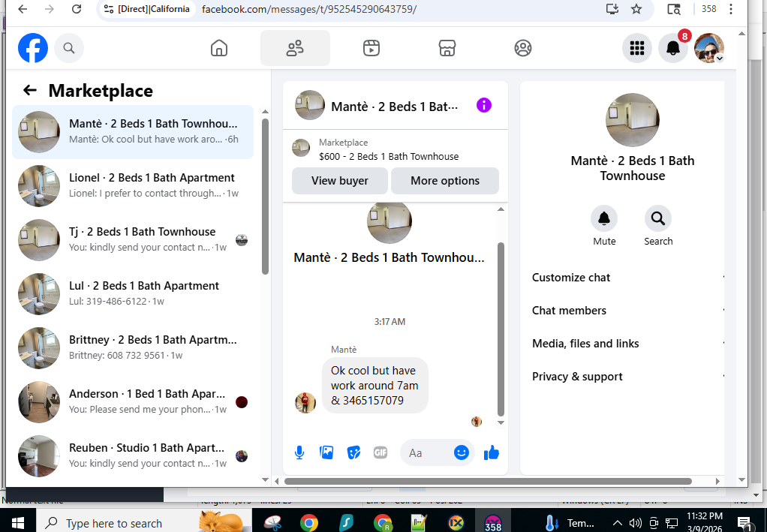Image resolution: width=767 pixels, height=532 pixels.
Task: Open Tj 2 Beds Townhouse conversation
Action: click(133, 239)
